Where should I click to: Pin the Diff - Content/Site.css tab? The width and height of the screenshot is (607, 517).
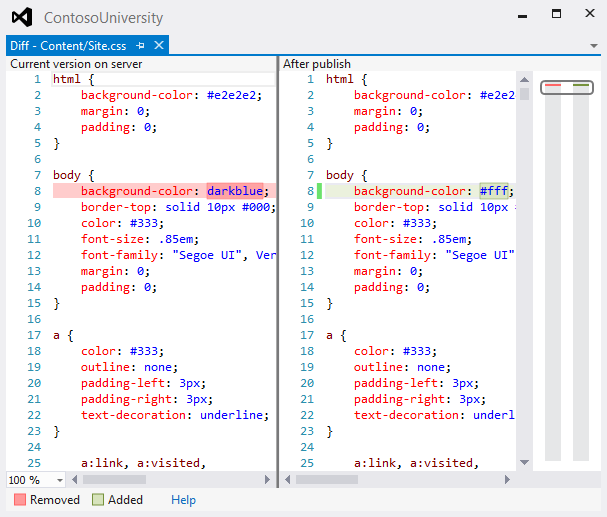[140, 45]
